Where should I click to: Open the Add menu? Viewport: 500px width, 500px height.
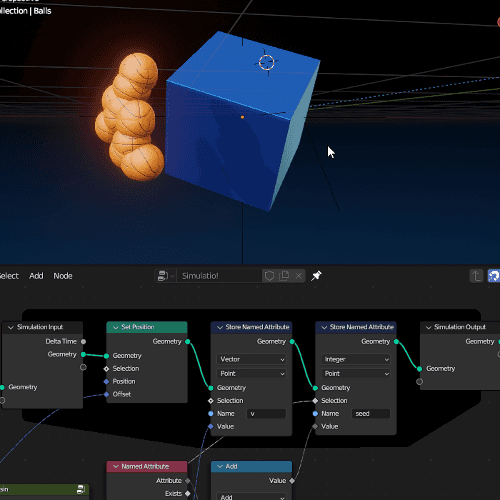point(36,276)
